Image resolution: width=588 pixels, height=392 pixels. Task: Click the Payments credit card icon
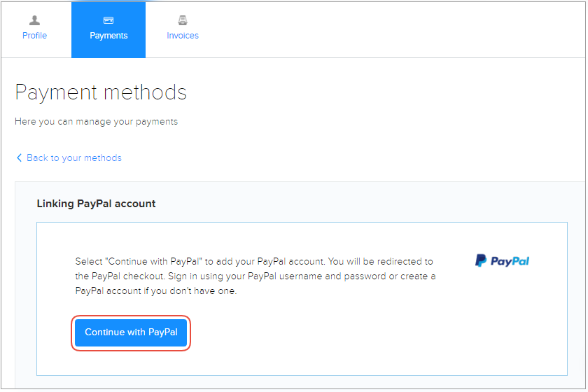point(108,21)
